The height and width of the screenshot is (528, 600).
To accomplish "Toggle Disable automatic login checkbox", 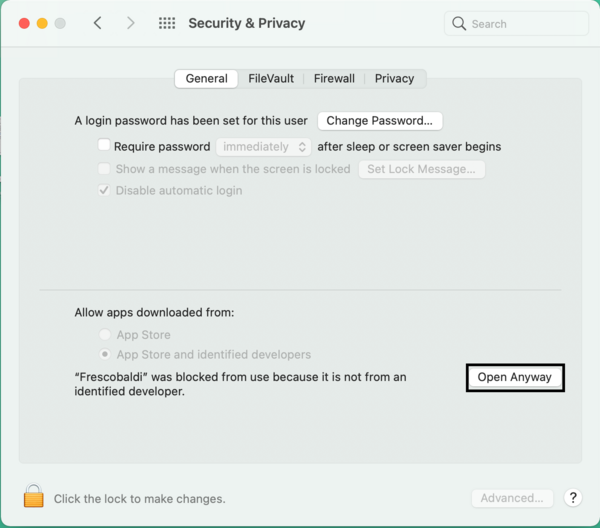I will point(104,190).
